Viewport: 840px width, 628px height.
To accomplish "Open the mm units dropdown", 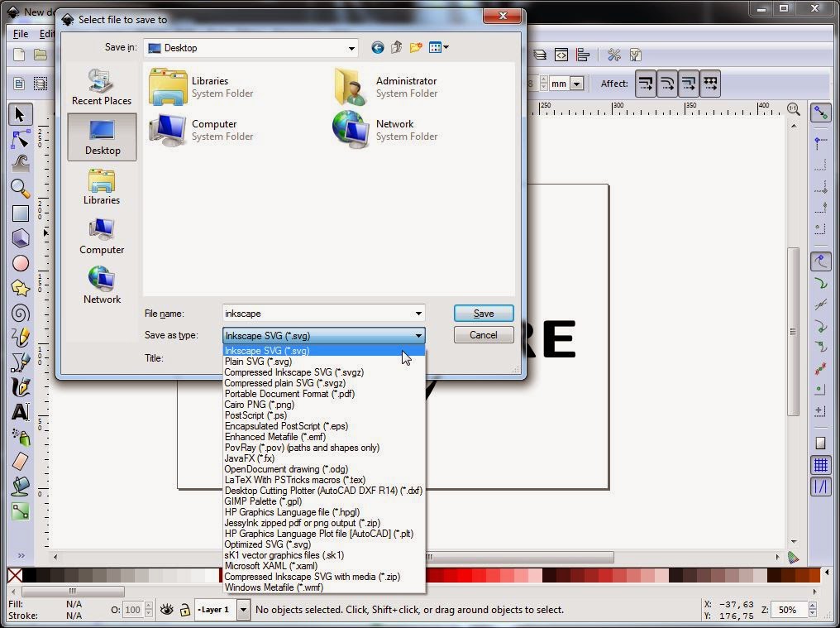I will pos(576,84).
